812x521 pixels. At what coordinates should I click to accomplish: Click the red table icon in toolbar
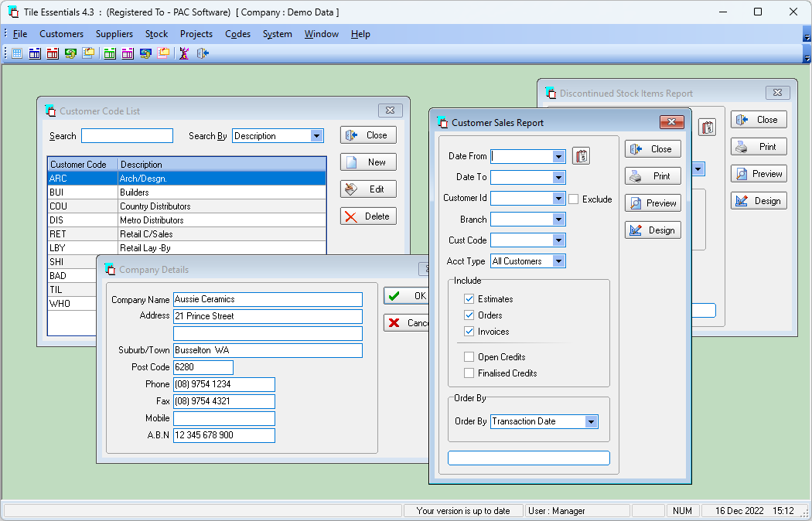53,53
